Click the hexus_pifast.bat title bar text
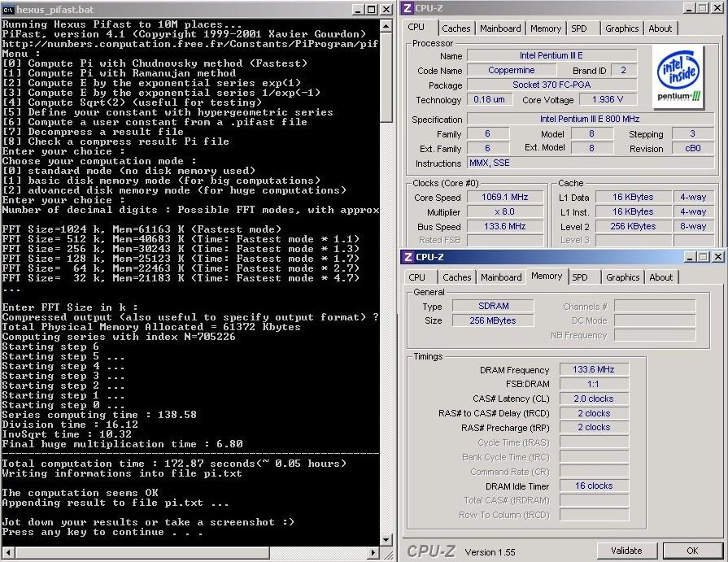728x562 pixels. click(55, 9)
